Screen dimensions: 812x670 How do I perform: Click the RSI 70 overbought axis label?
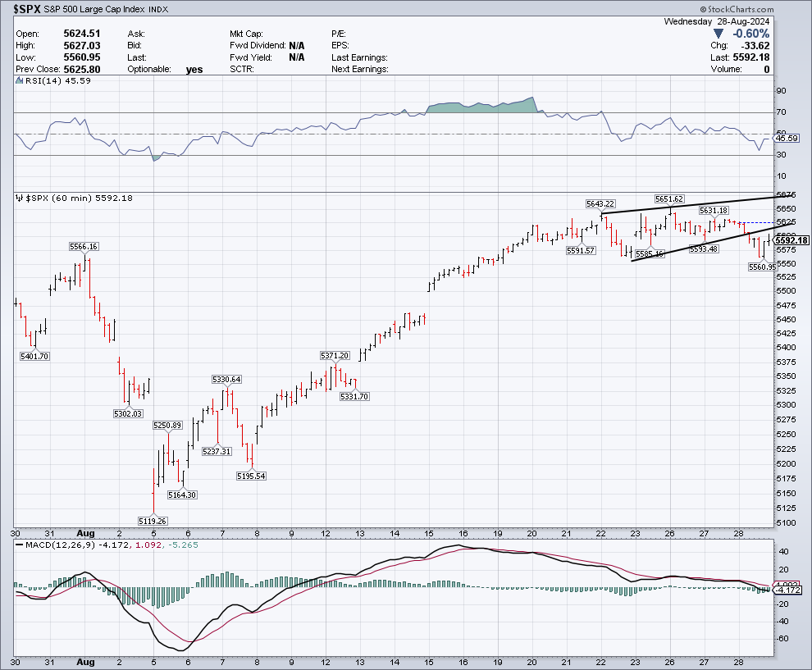781,112
